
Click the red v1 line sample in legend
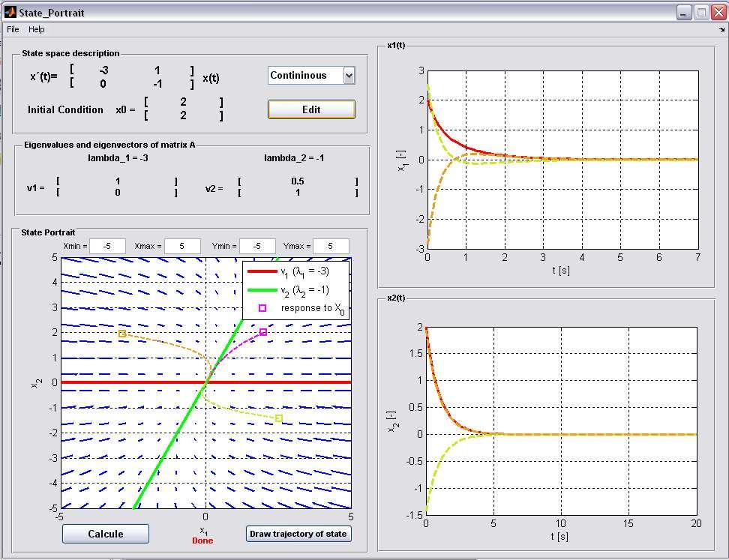pyautogui.click(x=262, y=271)
